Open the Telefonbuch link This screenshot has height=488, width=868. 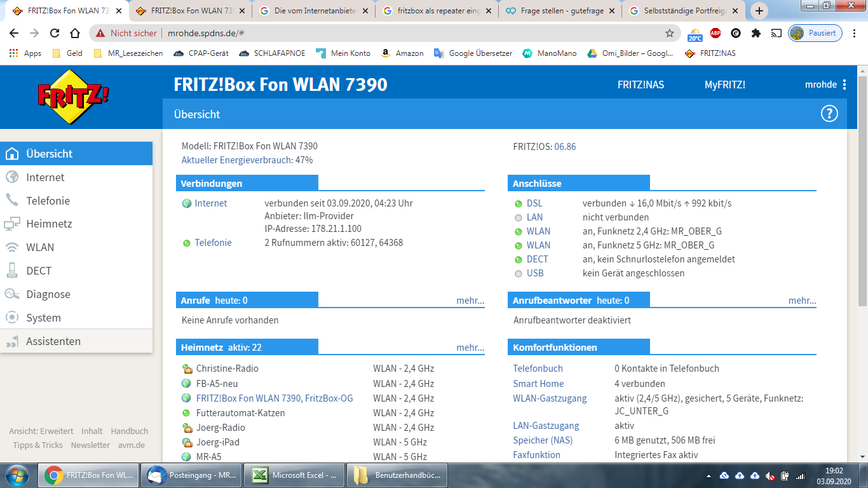(x=538, y=369)
